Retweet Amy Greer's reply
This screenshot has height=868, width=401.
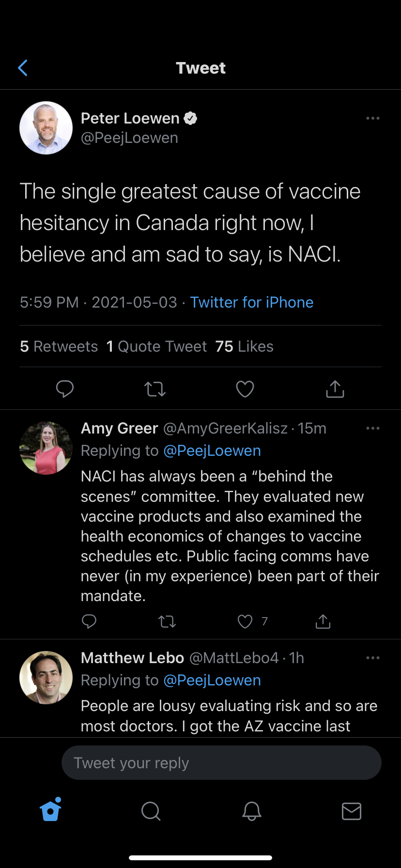(167, 621)
